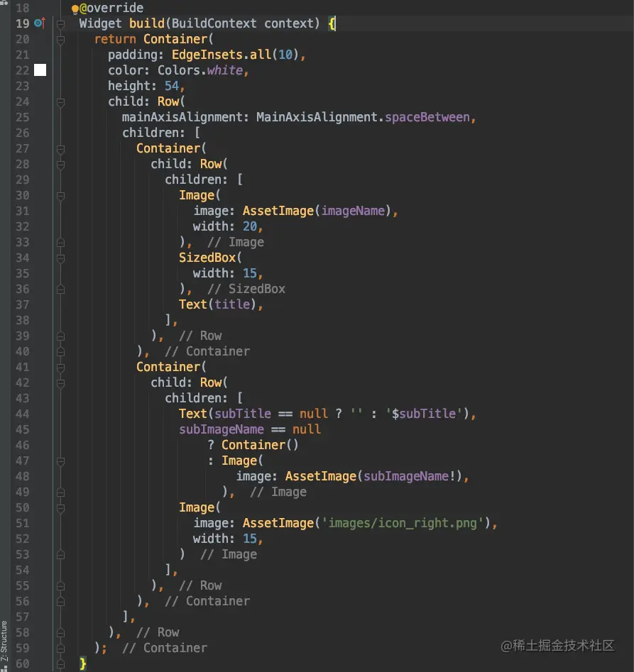Fold the child: Row block on line 42
The width and height of the screenshot is (634, 672).
pyautogui.click(x=60, y=383)
